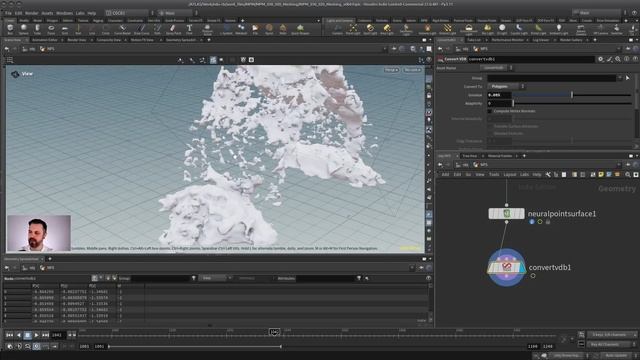Open Layout menu in network editor
Viewport: 640px width, 360px height.
coord(509,174)
